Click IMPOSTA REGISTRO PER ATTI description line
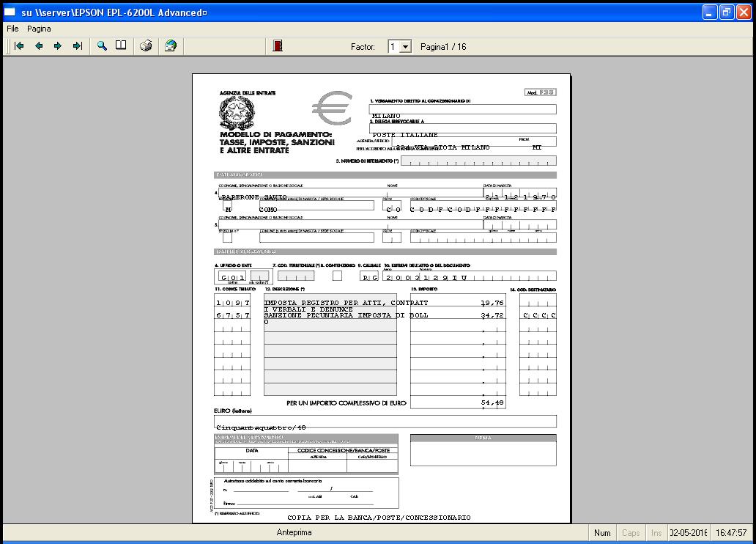This screenshot has width=756, height=544. tap(346, 303)
